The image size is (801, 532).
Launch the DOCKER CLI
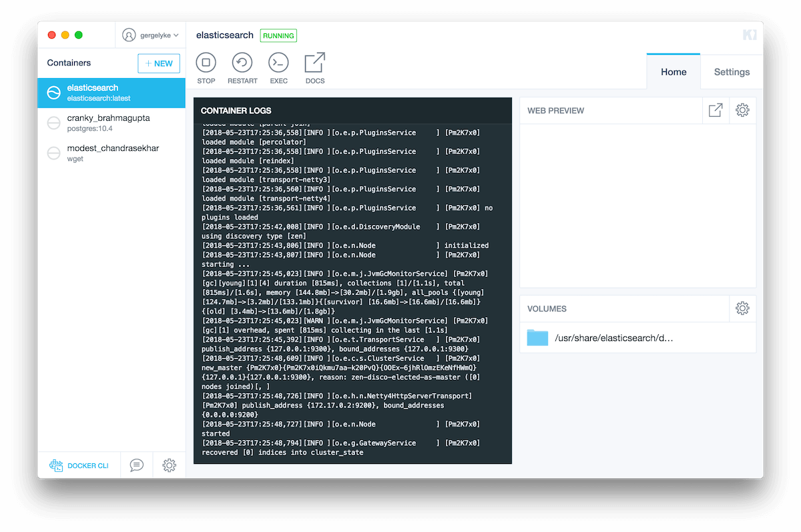[79, 465]
